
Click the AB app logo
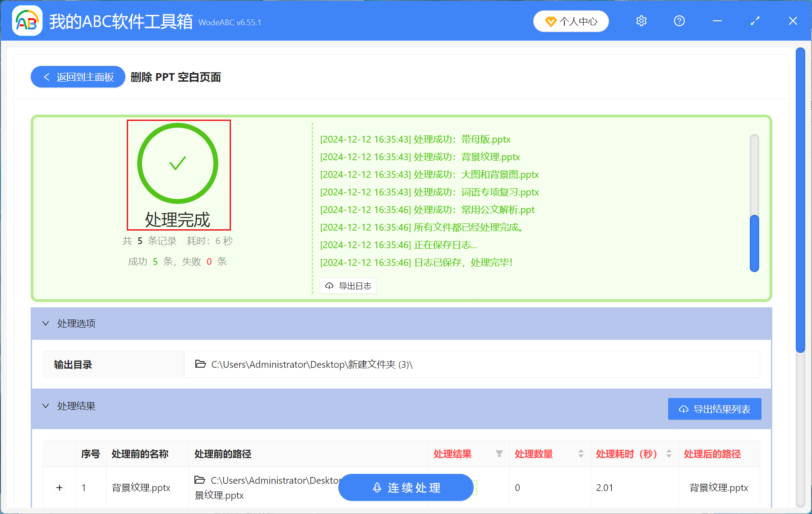click(x=26, y=20)
